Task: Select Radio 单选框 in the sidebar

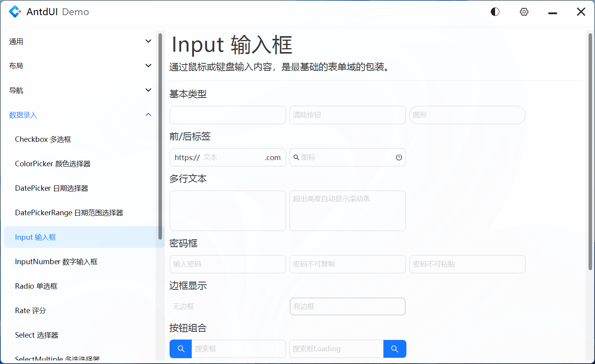Action: point(36,286)
